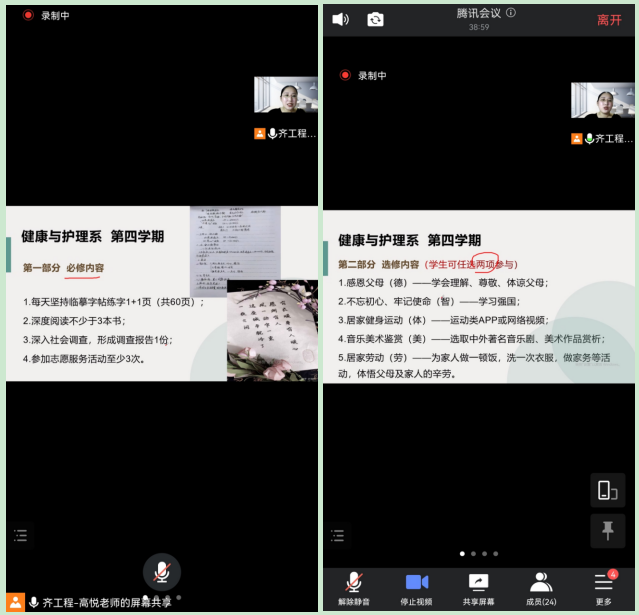Tap orange user avatar icon at bottom left
Image resolution: width=639 pixels, height=615 pixels.
(x=15, y=602)
